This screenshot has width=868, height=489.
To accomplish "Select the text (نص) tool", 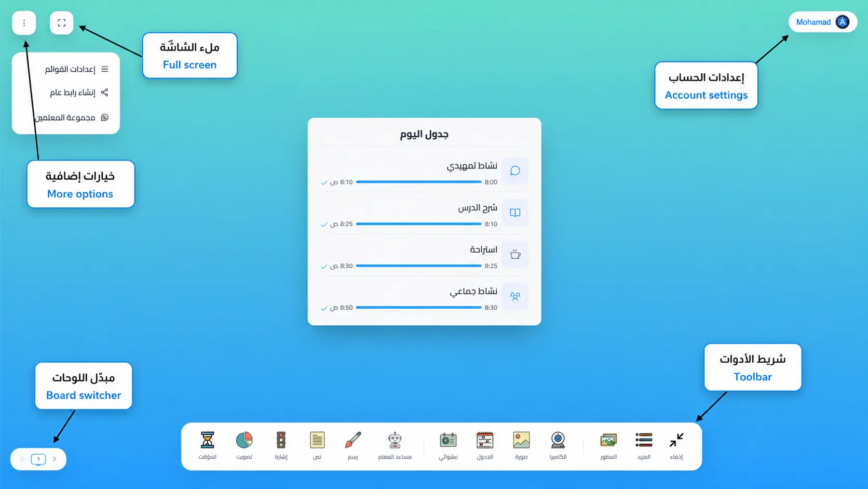I will tap(317, 446).
